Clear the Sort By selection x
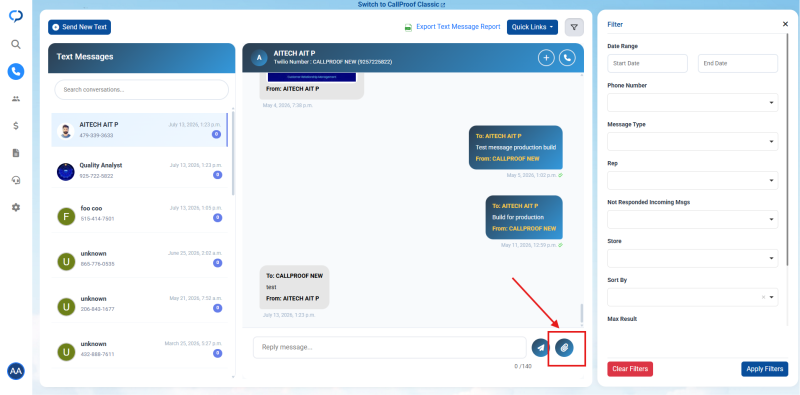Viewport: 800px width, 395px height. 763,297
